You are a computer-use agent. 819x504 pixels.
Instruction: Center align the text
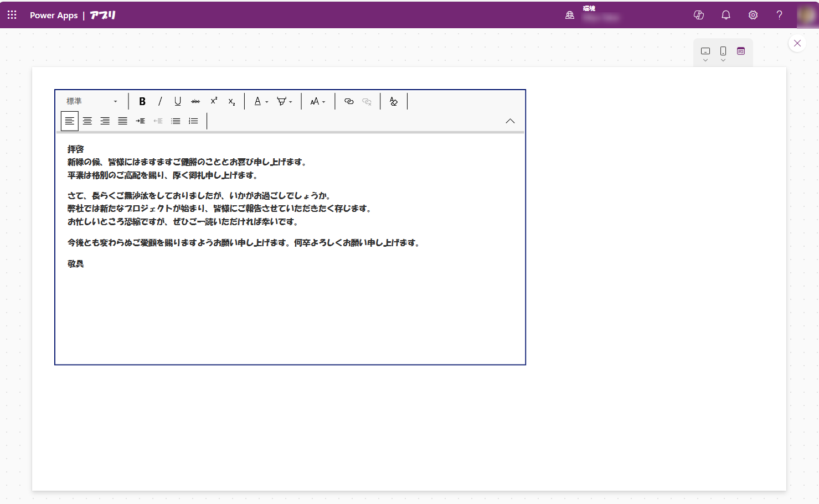[87, 121]
